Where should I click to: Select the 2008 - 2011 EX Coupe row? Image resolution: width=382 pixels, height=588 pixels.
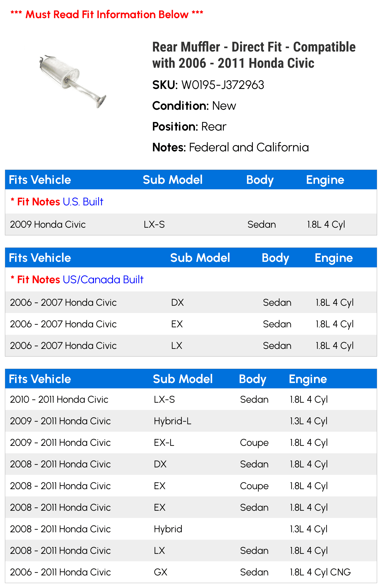(x=191, y=486)
